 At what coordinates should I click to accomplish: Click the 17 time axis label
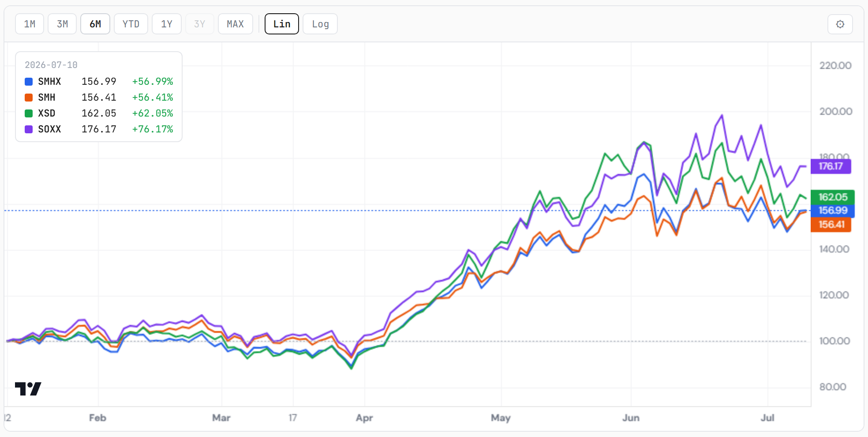point(293,418)
